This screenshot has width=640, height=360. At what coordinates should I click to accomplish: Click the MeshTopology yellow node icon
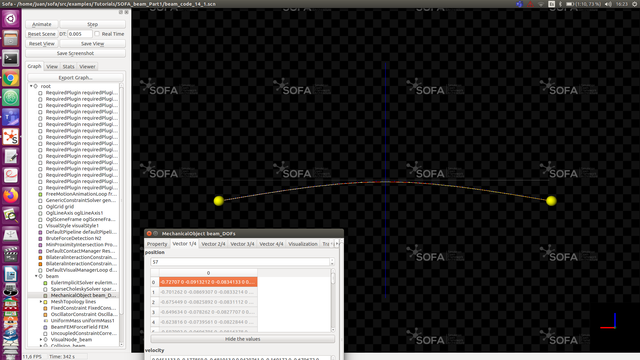[x=45, y=302]
